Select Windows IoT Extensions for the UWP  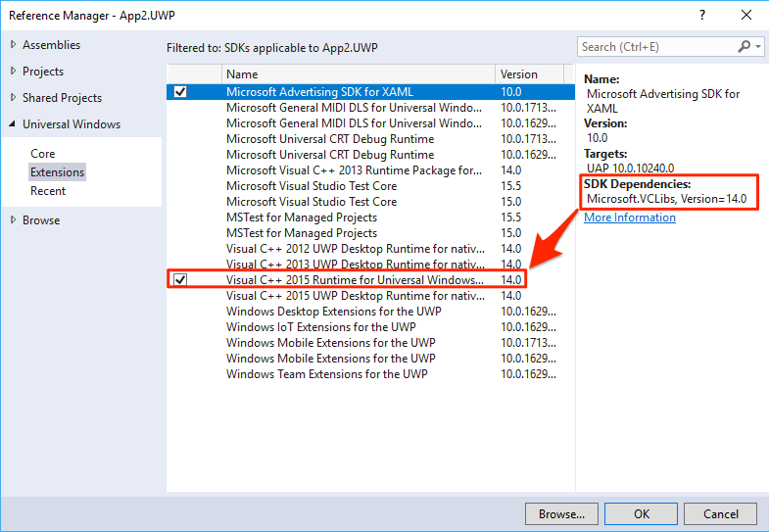(x=370, y=327)
